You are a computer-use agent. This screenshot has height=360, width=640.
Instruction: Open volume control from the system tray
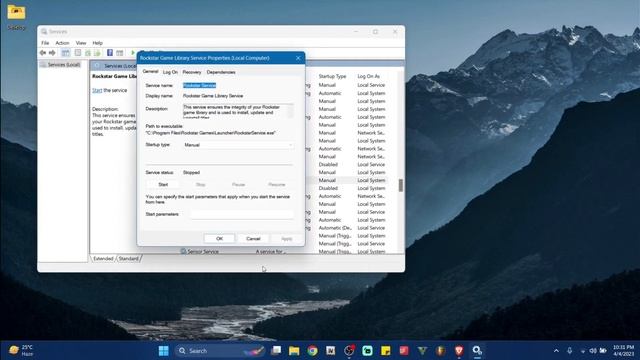pyautogui.click(x=593, y=351)
